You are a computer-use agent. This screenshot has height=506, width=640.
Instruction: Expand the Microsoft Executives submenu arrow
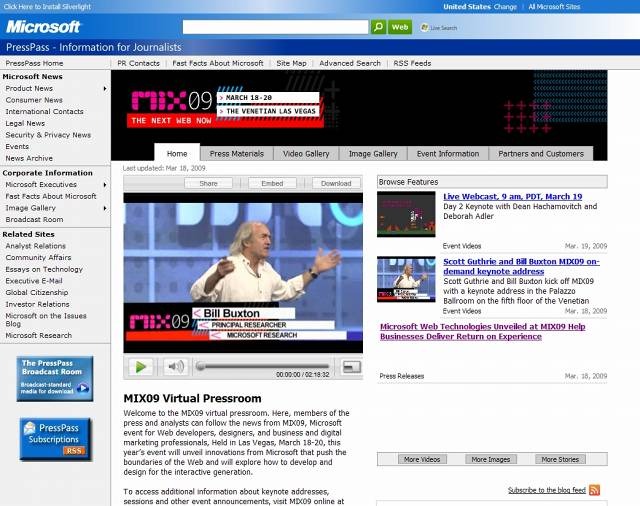tap(105, 185)
